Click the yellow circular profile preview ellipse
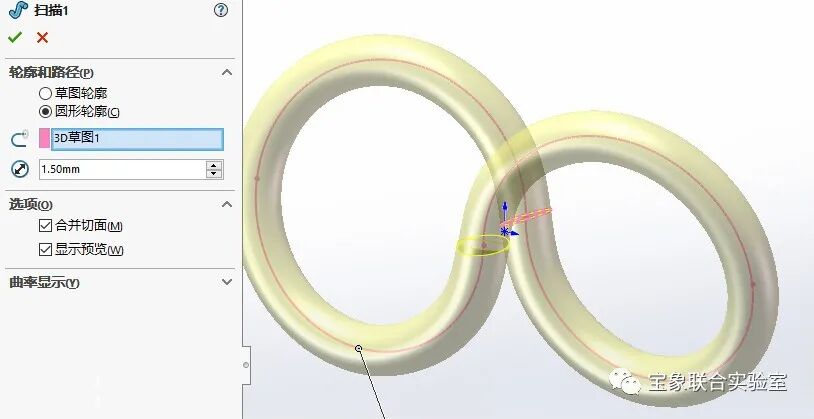This screenshot has height=419, width=814. 483,245
